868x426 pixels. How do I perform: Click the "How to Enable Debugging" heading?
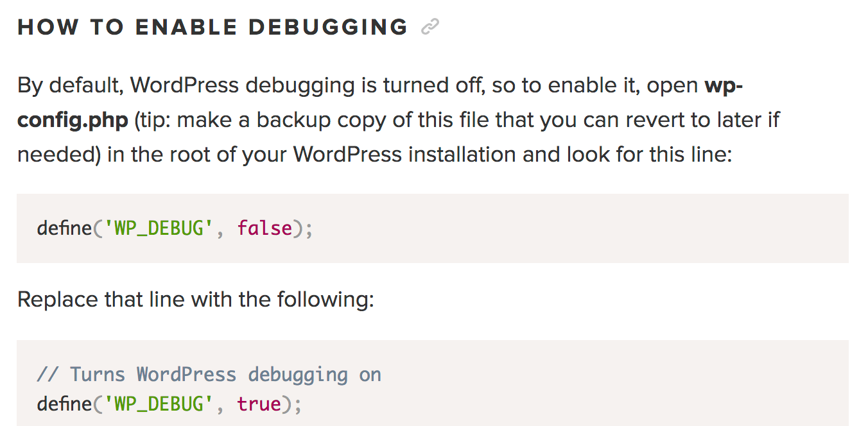click(213, 28)
